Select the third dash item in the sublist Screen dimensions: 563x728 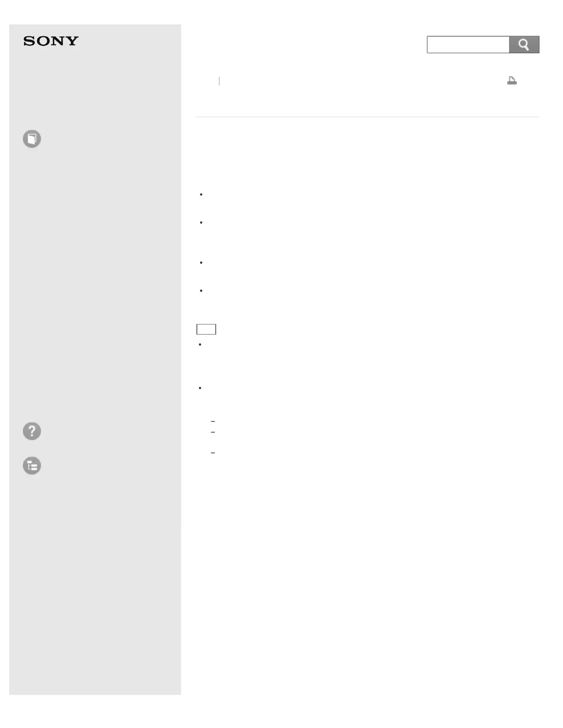(213, 453)
